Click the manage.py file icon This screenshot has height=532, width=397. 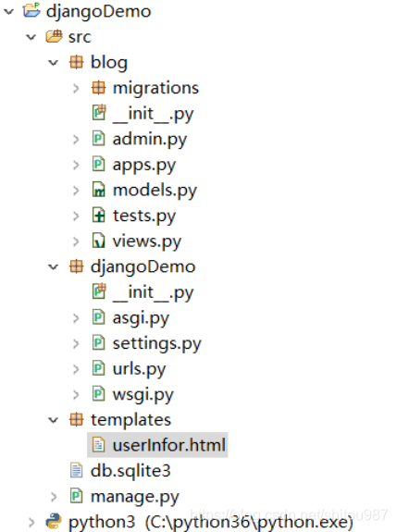76,496
